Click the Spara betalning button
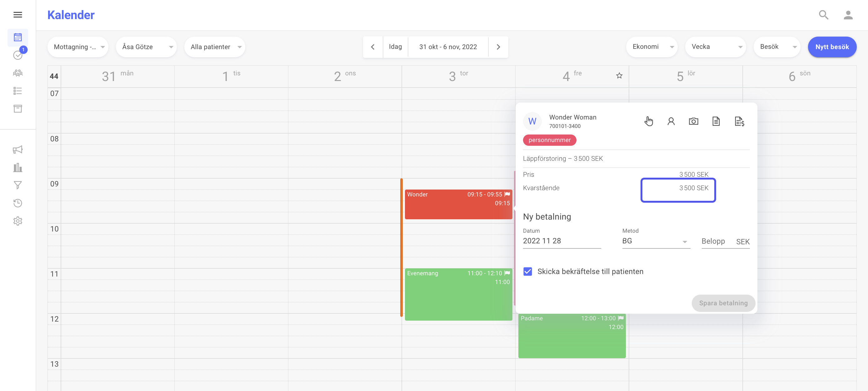 tap(723, 303)
